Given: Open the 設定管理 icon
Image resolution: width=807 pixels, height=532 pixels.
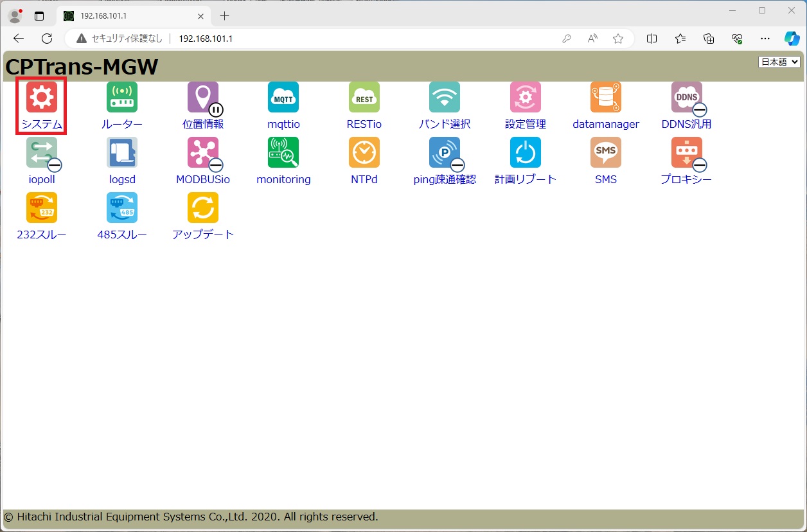Looking at the screenshot, I should click(x=526, y=97).
